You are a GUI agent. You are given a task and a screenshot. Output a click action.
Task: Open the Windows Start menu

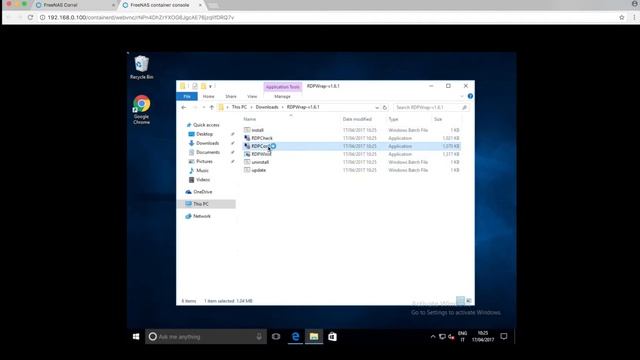[136, 336]
